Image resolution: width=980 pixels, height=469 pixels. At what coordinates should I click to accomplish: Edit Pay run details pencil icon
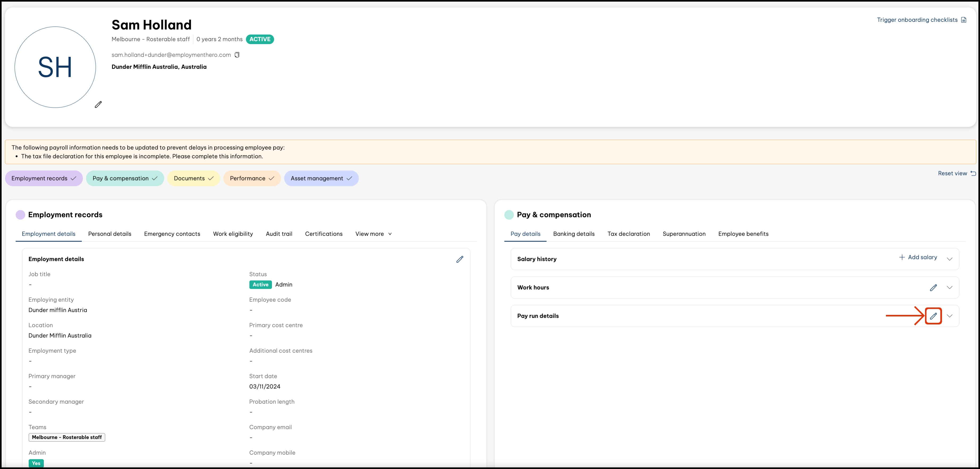point(933,316)
